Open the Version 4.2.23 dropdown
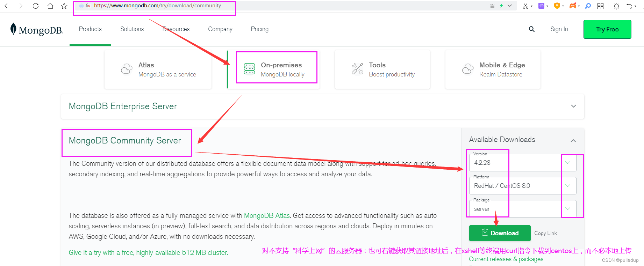The image size is (644, 266). 523,163
